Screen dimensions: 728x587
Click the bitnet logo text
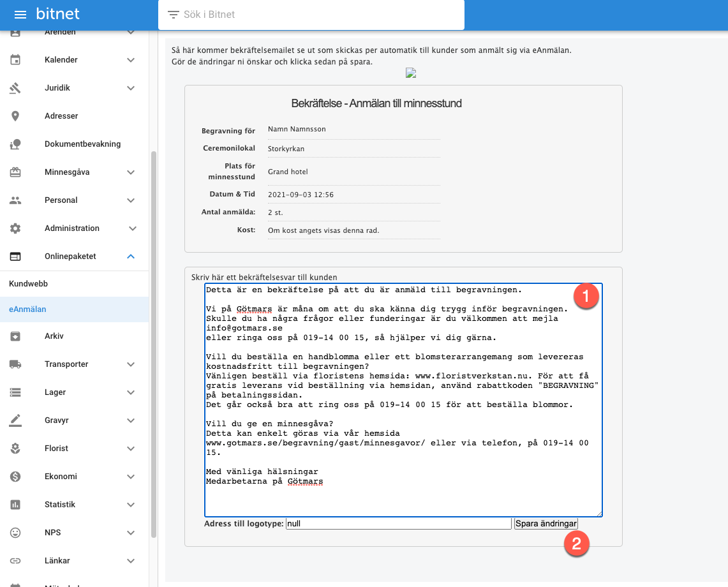click(57, 14)
